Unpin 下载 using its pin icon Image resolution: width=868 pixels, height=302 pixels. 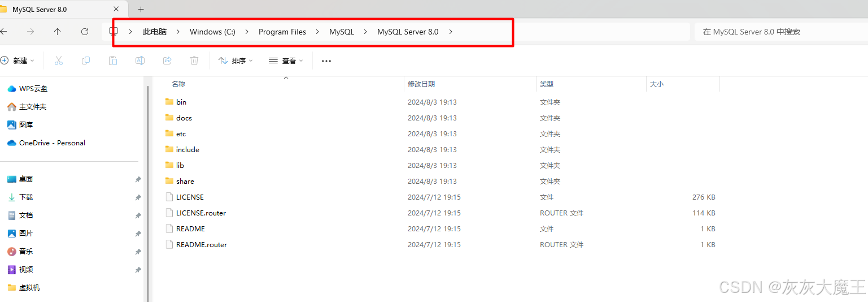(138, 197)
